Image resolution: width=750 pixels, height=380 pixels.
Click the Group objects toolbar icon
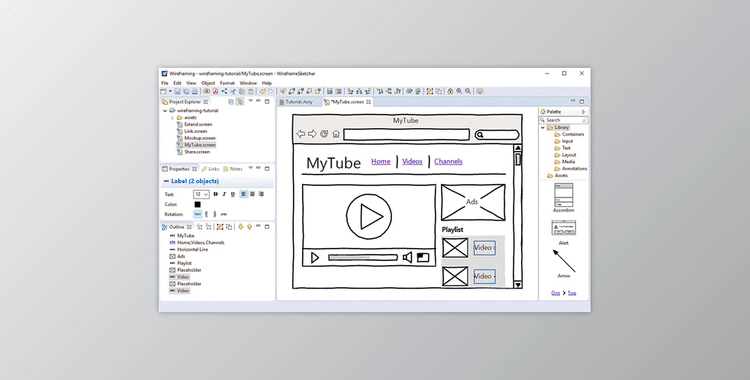pos(430,91)
